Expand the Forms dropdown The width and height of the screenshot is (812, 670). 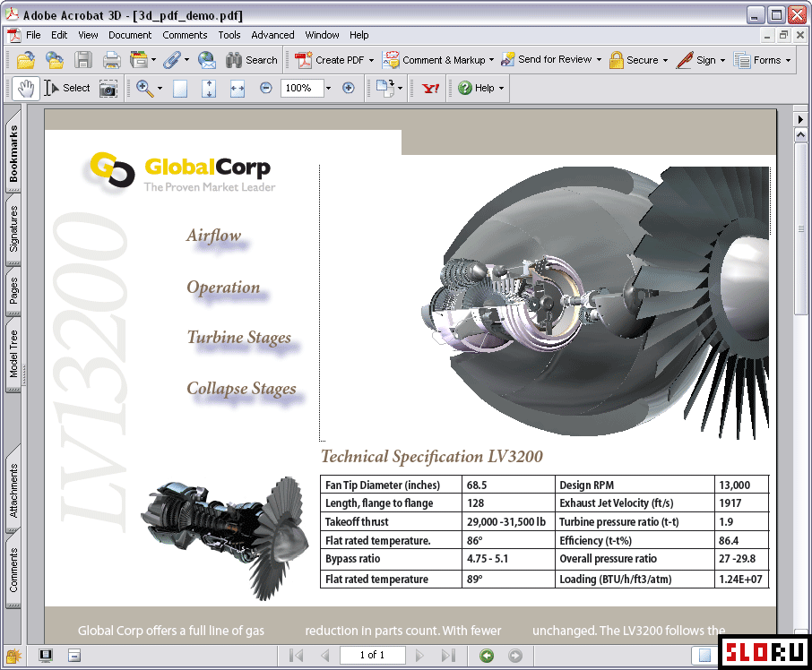point(788,61)
